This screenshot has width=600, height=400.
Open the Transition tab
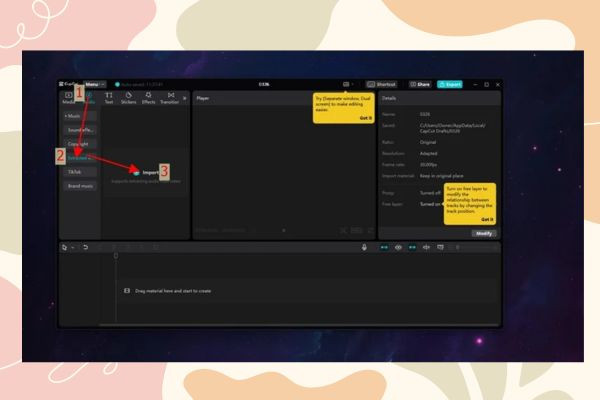170,98
